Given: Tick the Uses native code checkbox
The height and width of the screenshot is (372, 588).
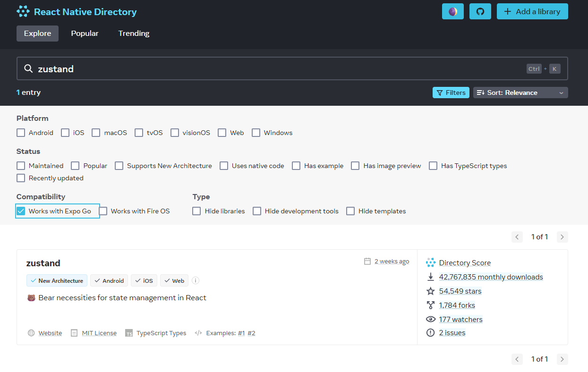Looking at the screenshot, I should click(224, 166).
